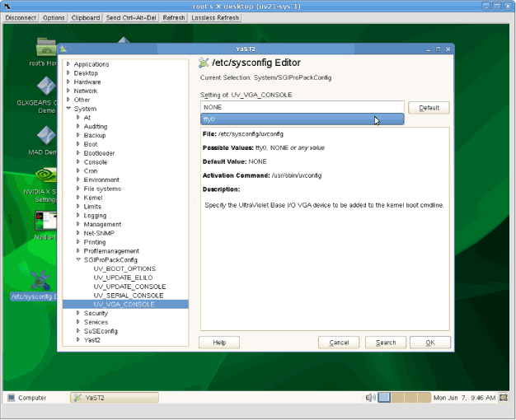Open the NVIDIA X Server Settings desktop icon
516x420 pixels.
(46, 175)
